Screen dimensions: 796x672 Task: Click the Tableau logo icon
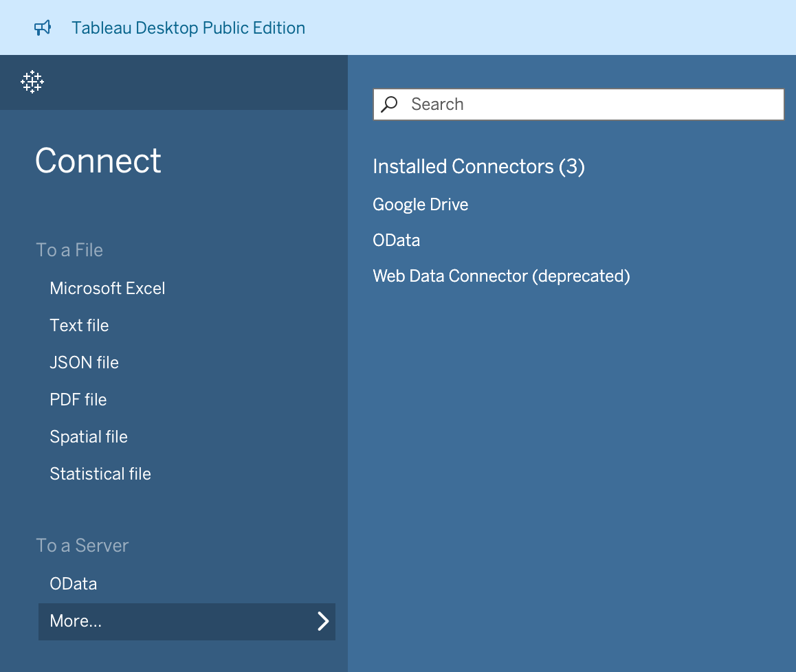(x=32, y=82)
